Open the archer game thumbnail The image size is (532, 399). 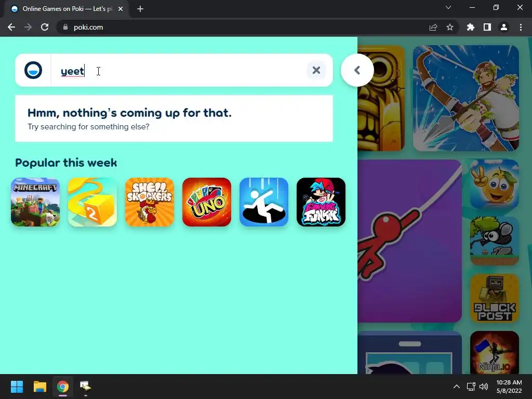pyautogui.click(x=466, y=98)
